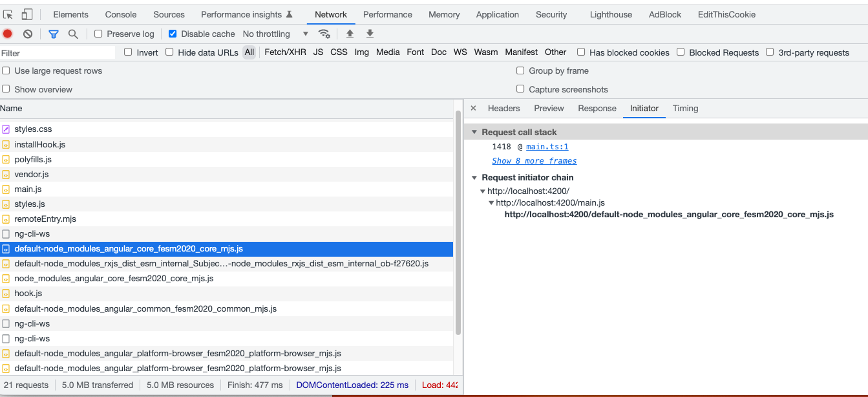Collapse Request call stack section
Image resolution: width=868 pixels, height=397 pixels.
(474, 132)
